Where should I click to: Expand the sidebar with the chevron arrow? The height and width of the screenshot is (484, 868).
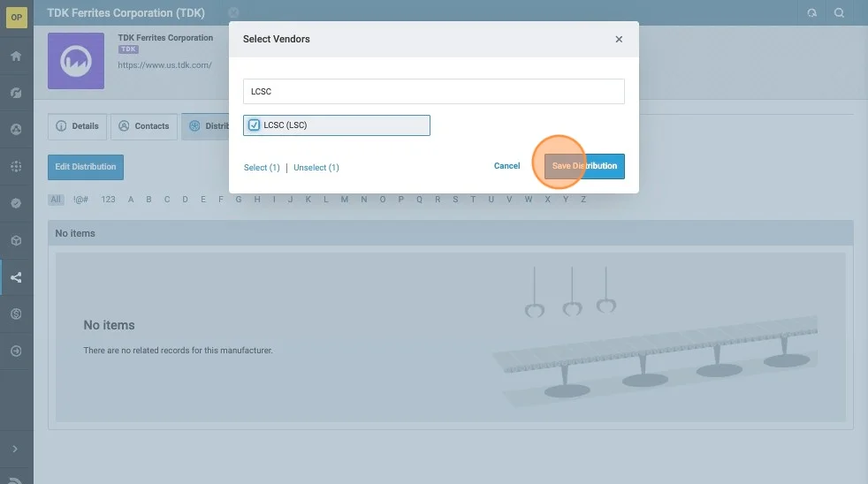[x=16, y=449]
